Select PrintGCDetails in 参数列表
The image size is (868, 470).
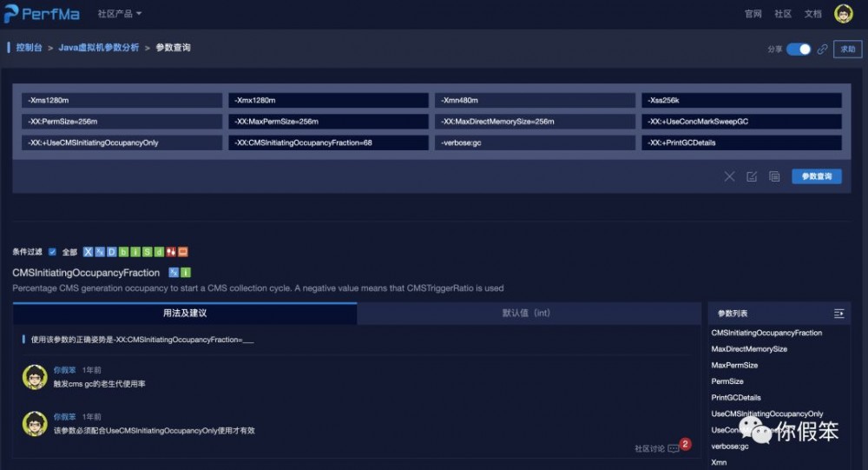(736, 397)
